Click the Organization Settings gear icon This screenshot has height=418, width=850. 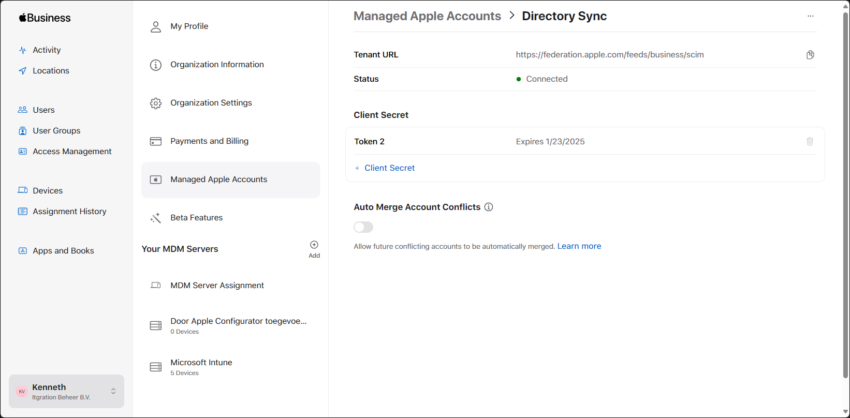pyautogui.click(x=156, y=103)
